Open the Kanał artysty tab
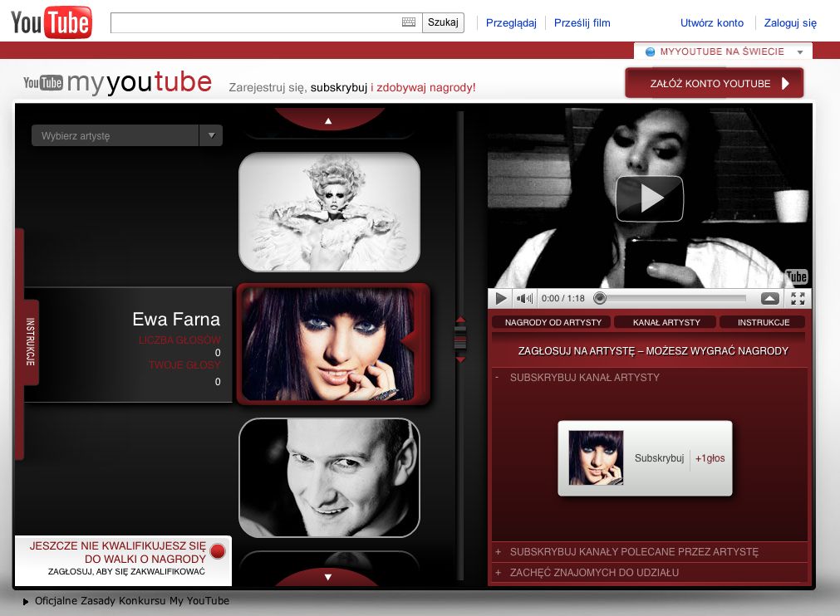840x616 pixels. tap(666, 322)
